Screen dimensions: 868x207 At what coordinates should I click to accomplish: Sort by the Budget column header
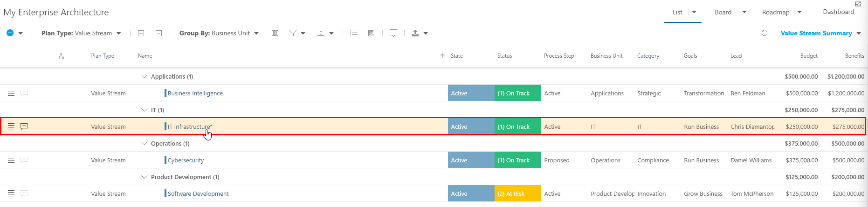pos(809,56)
